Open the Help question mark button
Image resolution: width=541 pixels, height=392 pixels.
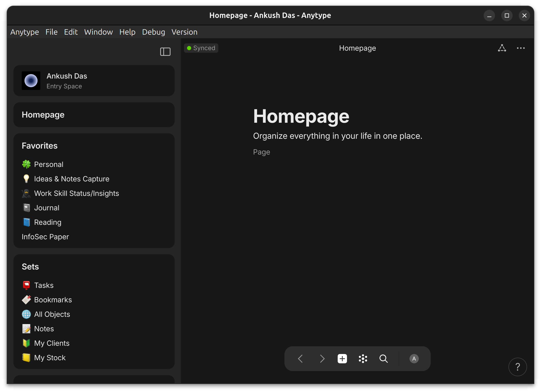pos(517,367)
